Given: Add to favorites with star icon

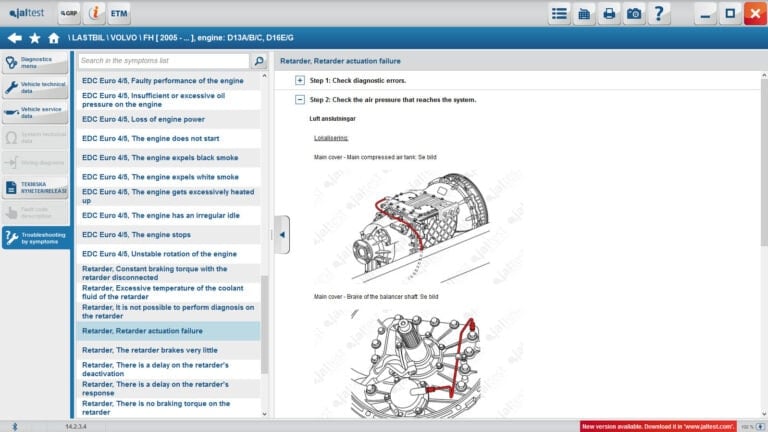Looking at the screenshot, I should (x=34, y=38).
